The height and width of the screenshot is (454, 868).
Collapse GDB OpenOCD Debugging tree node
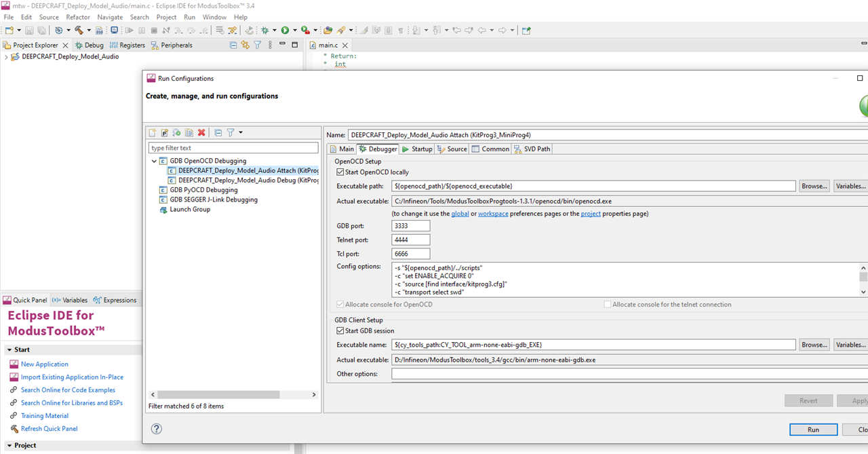pos(154,161)
